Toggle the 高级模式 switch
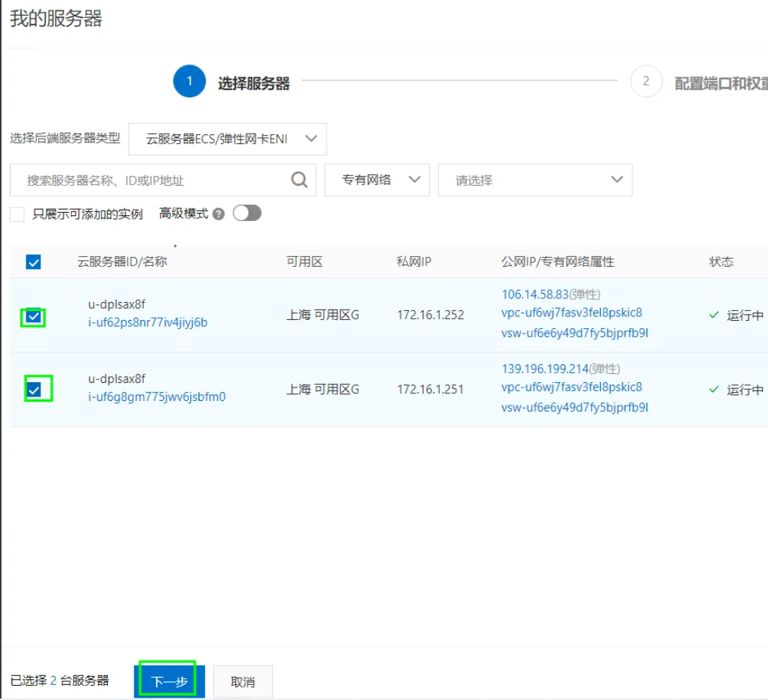 point(247,214)
